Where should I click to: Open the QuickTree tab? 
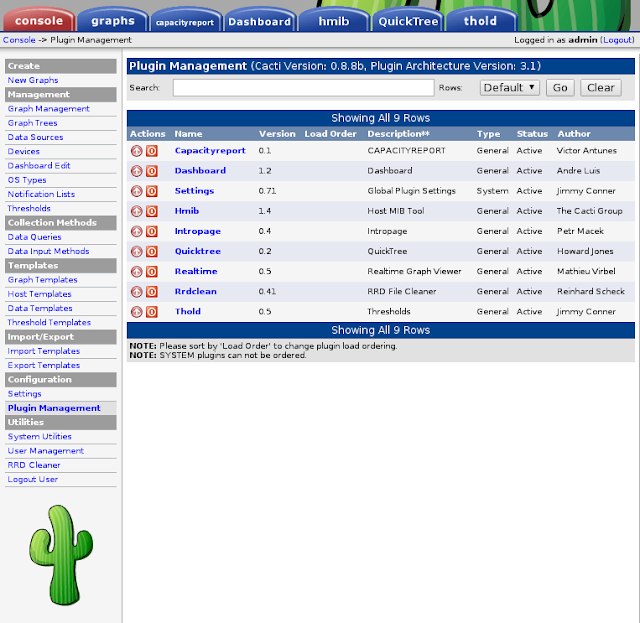(x=408, y=21)
